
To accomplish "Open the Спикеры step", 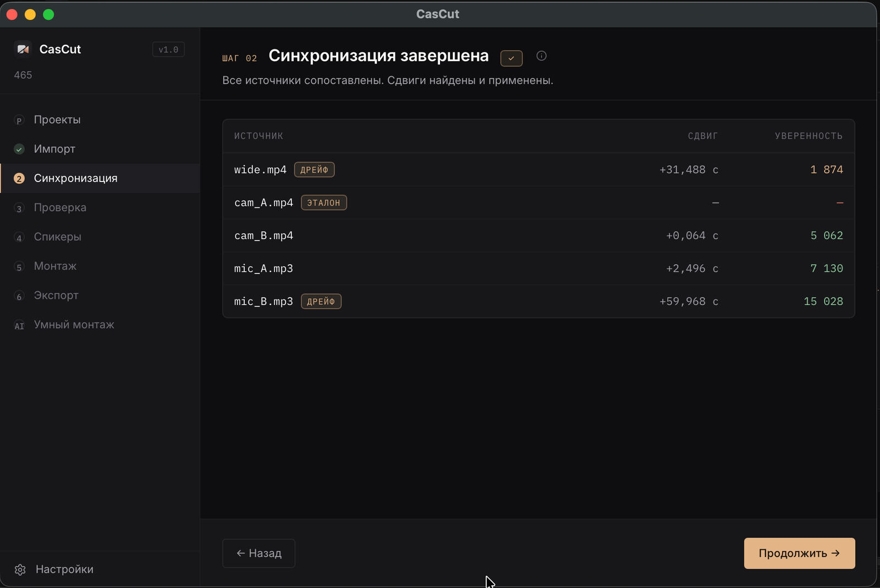I will [x=100, y=237].
